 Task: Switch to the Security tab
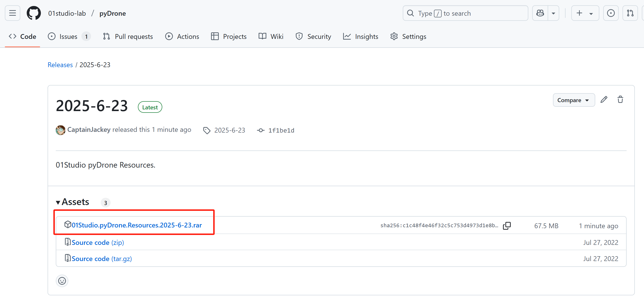coord(313,36)
